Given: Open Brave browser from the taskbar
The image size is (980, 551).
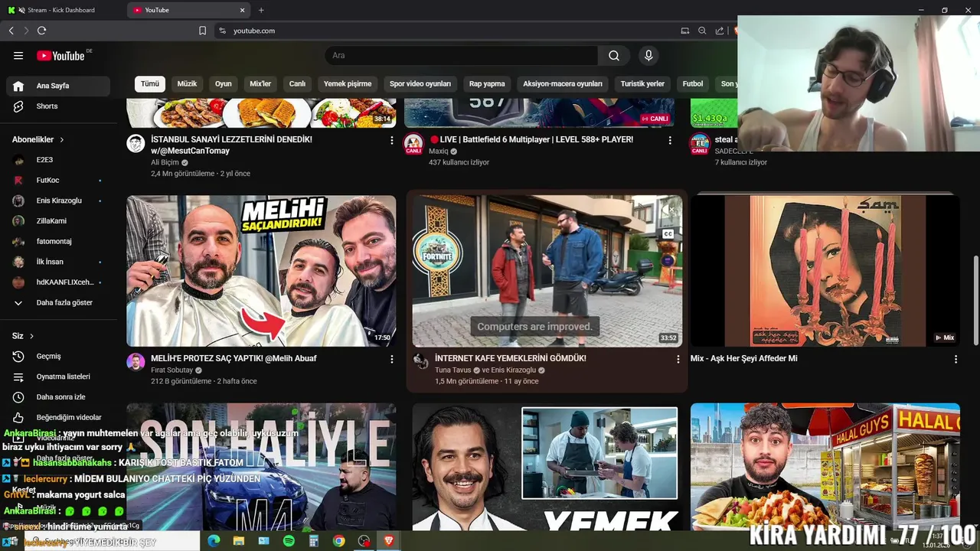Looking at the screenshot, I should [x=389, y=541].
